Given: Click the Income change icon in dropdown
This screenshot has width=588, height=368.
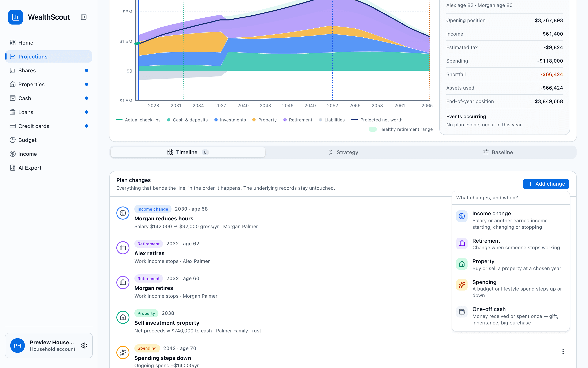Looking at the screenshot, I should pos(462,216).
